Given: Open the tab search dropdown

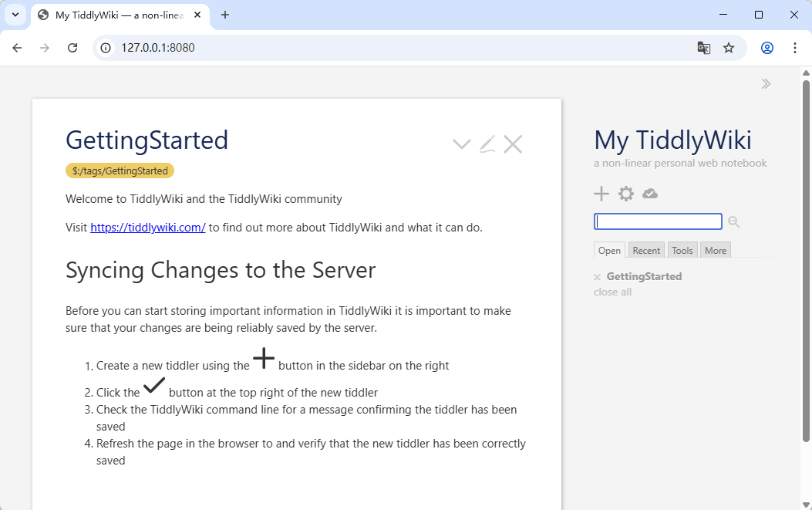Looking at the screenshot, I should [15, 15].
